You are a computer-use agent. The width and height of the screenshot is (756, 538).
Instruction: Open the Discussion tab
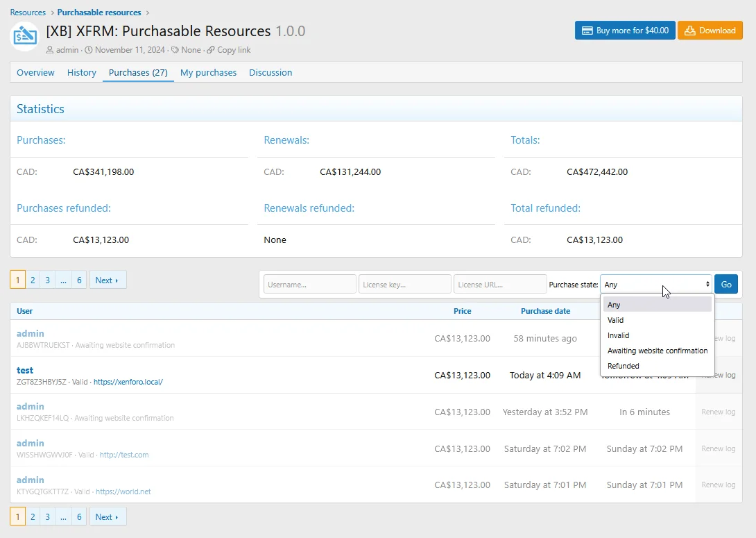pos(270,72)
